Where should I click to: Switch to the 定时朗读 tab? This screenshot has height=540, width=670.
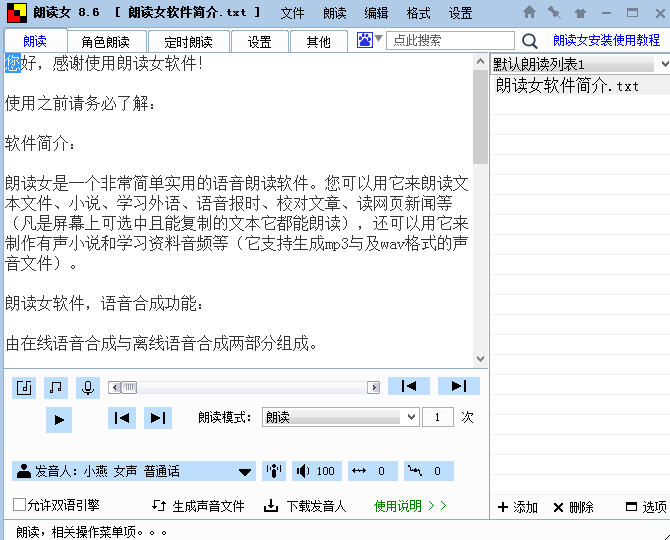point(188,41)
